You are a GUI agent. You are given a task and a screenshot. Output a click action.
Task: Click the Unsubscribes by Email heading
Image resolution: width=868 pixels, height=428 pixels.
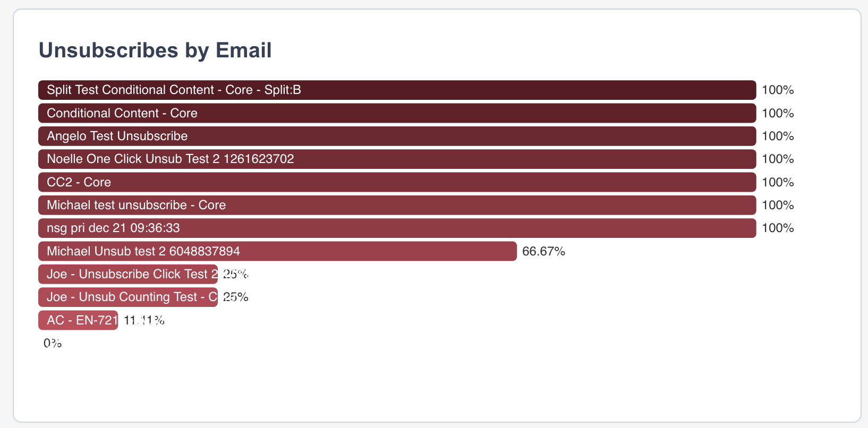click(155, 50)
